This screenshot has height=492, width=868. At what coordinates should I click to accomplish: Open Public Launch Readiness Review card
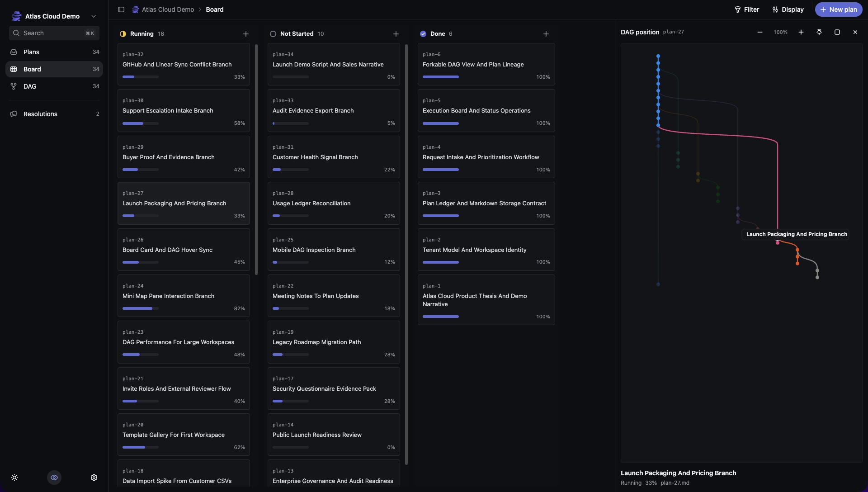[334, 435]
